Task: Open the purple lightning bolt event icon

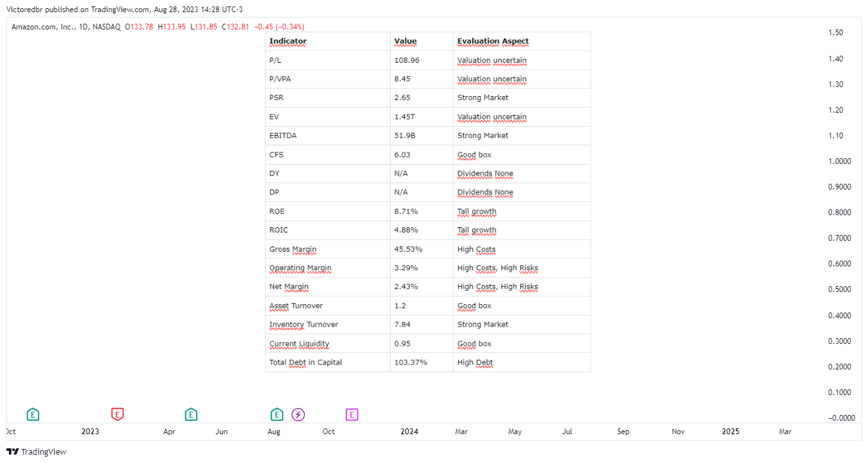Action: [299, 415]
